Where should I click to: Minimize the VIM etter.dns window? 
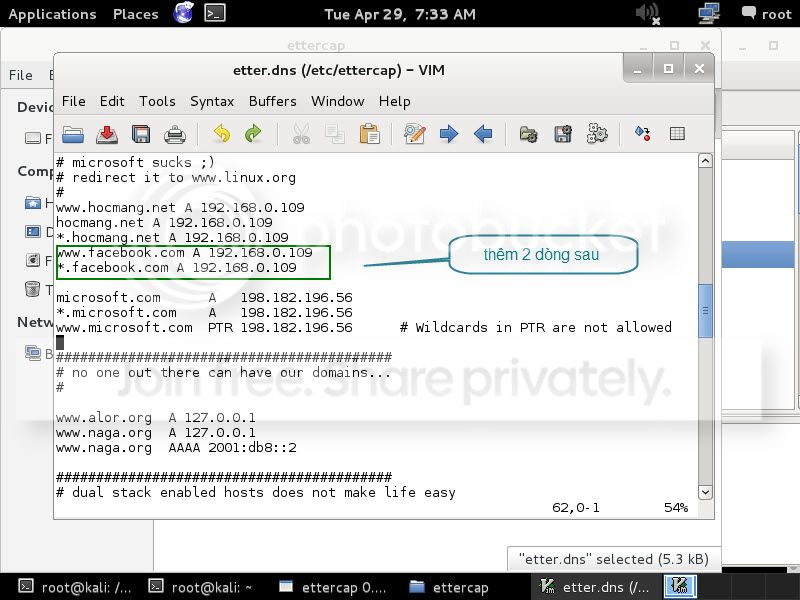pos(637,69)
